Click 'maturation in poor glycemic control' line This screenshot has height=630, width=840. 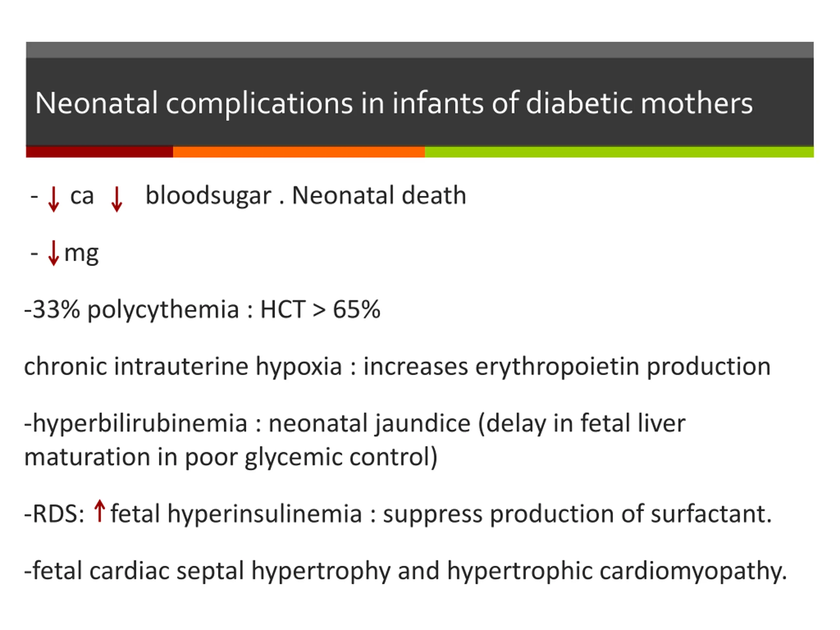pyautogui.click(x=231, y=457)
